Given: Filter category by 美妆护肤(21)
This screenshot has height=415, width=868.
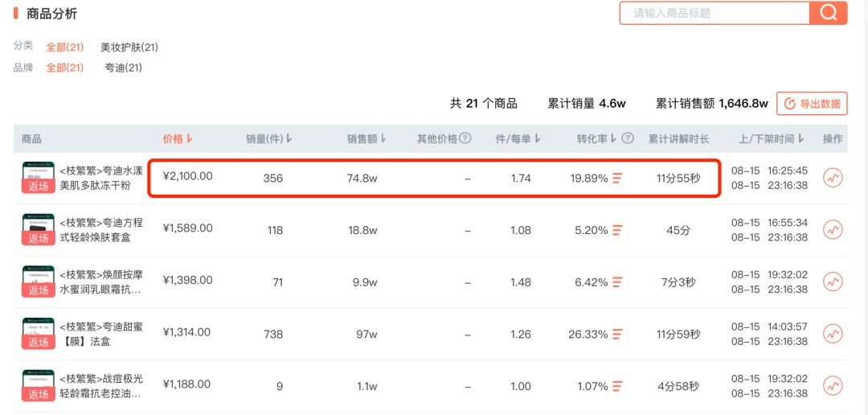Looking at the screenshot, I should point(129,47).
